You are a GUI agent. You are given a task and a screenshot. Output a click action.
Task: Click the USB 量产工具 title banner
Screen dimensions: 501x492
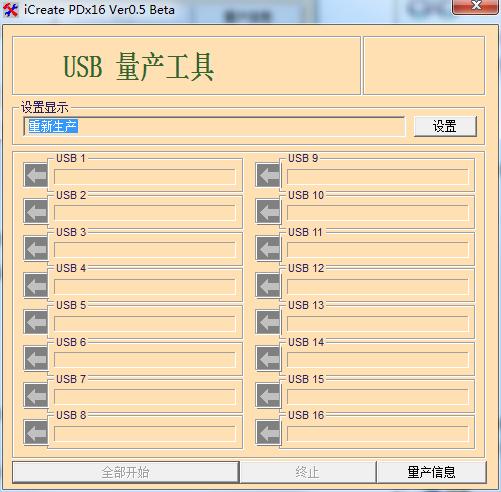coord(186,66)
